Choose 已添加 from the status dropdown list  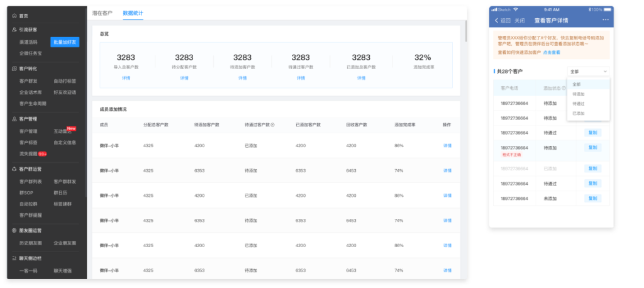coord(578,113)
